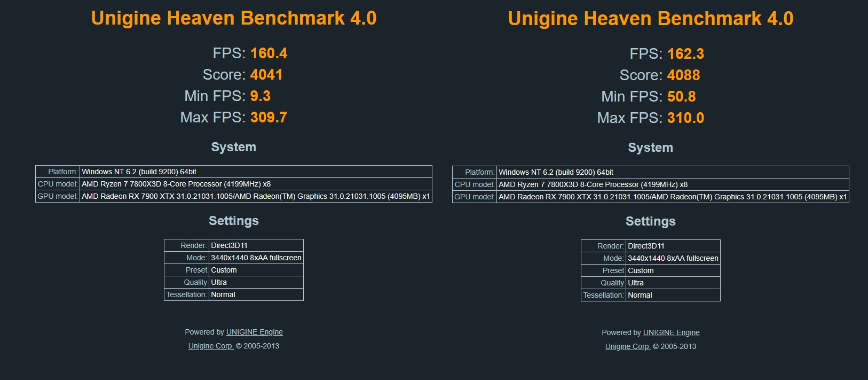Select left report Min FPS value 9.3

point(261,96)
